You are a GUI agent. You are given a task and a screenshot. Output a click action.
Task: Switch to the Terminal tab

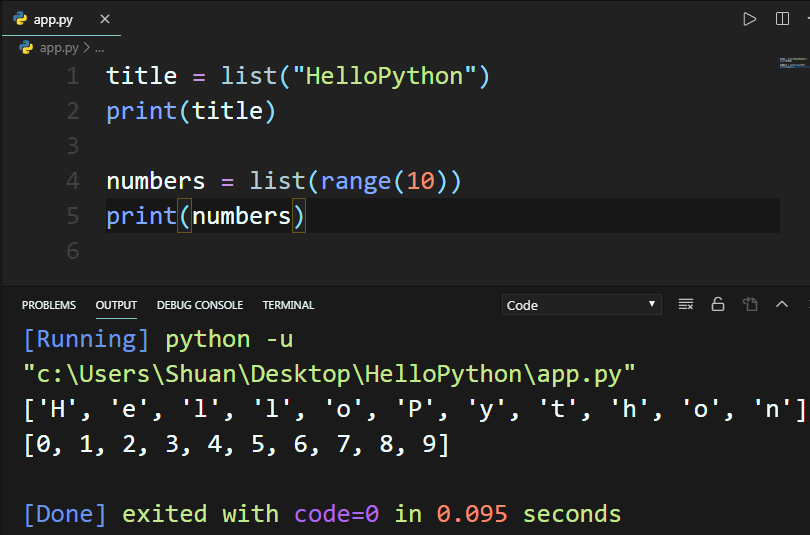click(288, 305)
